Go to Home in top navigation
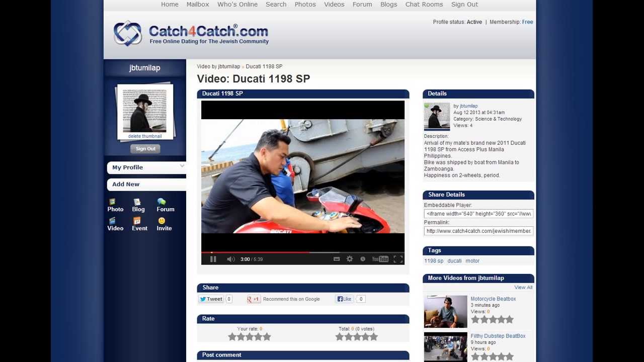This screenshot has height=362, width=644. (170, 5)
